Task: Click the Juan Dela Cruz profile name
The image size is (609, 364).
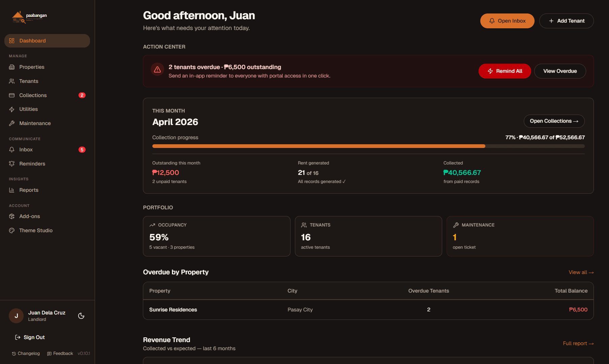Action: coord(47,313)
